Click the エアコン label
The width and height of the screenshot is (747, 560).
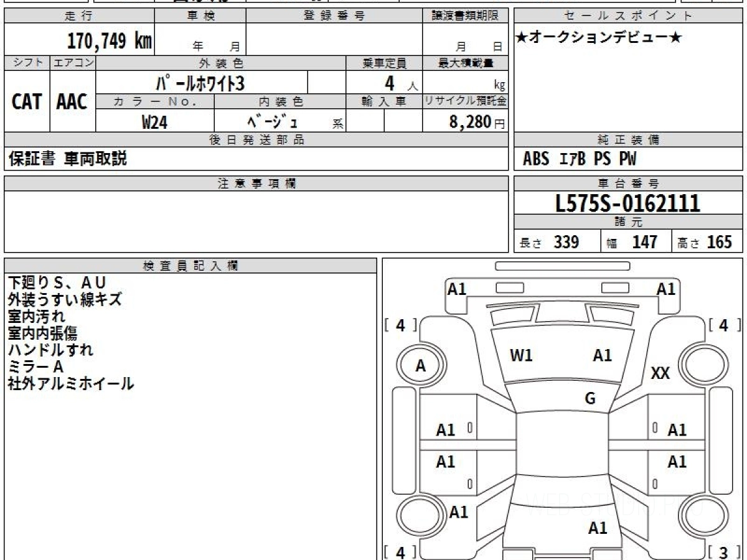pos(73,63)
